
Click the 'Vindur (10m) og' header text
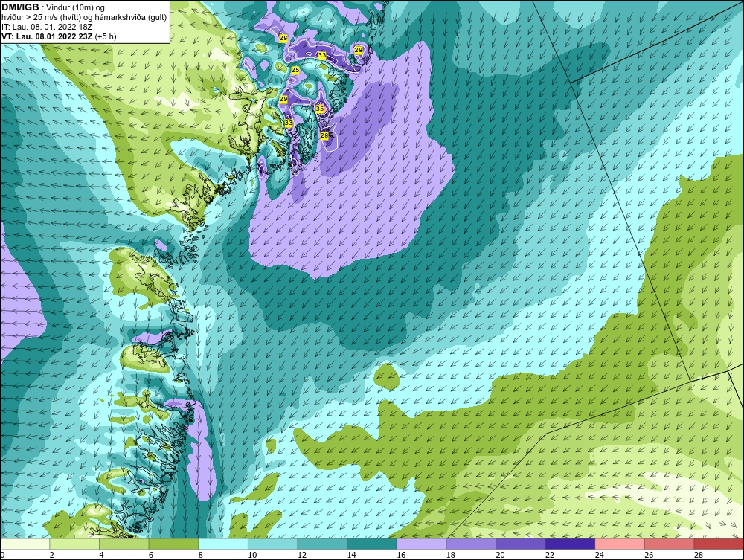[76, 8]
